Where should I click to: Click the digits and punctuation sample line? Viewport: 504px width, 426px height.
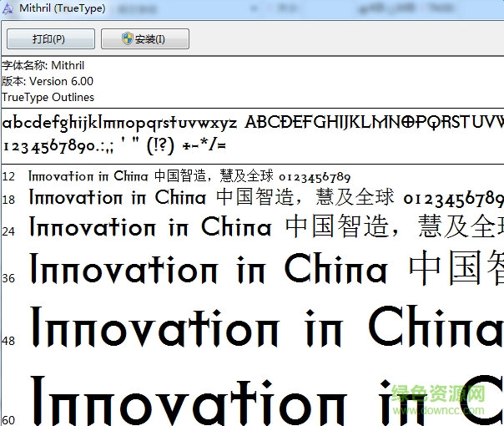click(x=114, y=145)
